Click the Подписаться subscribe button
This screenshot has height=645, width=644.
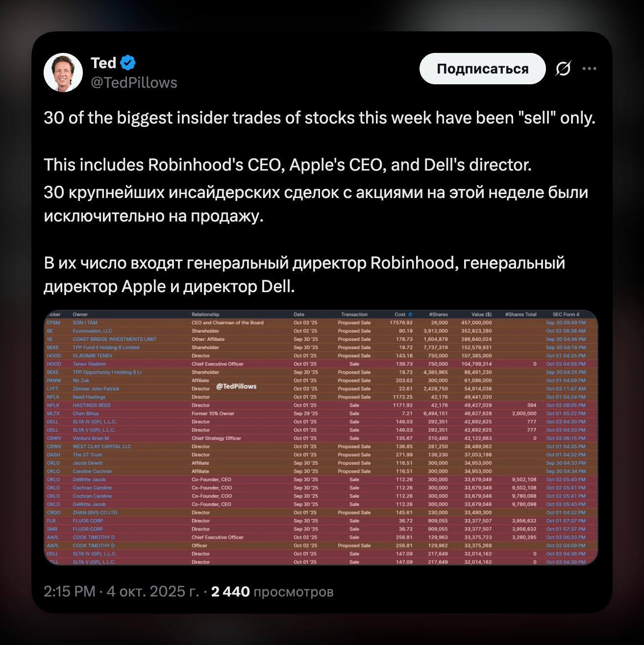pos(482,69)
